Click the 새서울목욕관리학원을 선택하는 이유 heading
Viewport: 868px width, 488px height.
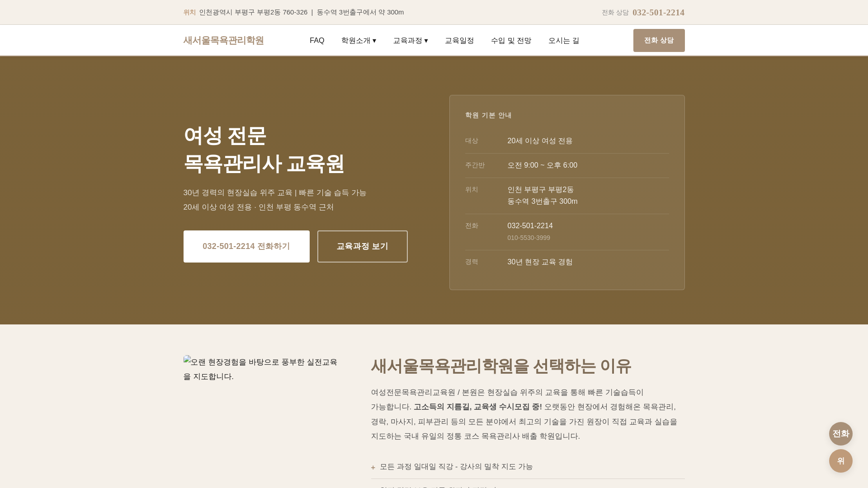click(501, 366)
